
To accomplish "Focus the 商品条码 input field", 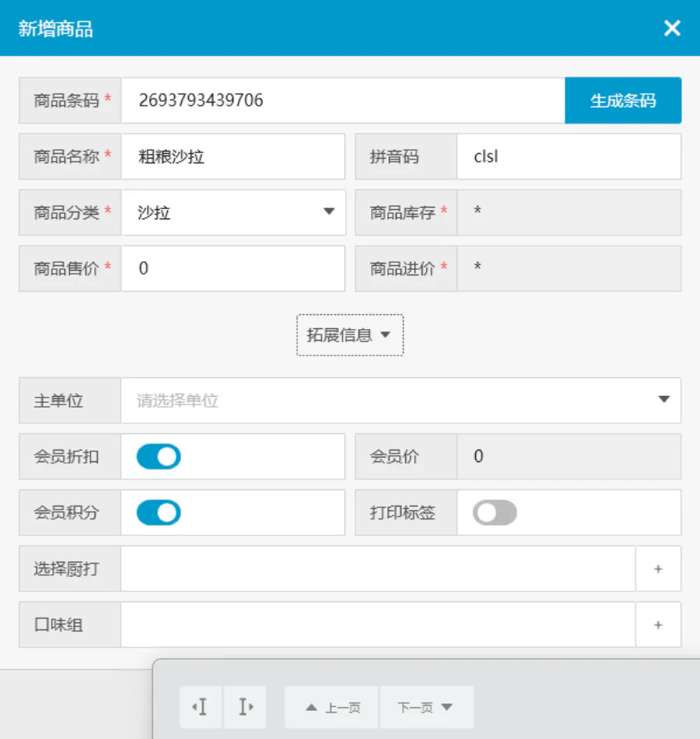I will 343,100.
